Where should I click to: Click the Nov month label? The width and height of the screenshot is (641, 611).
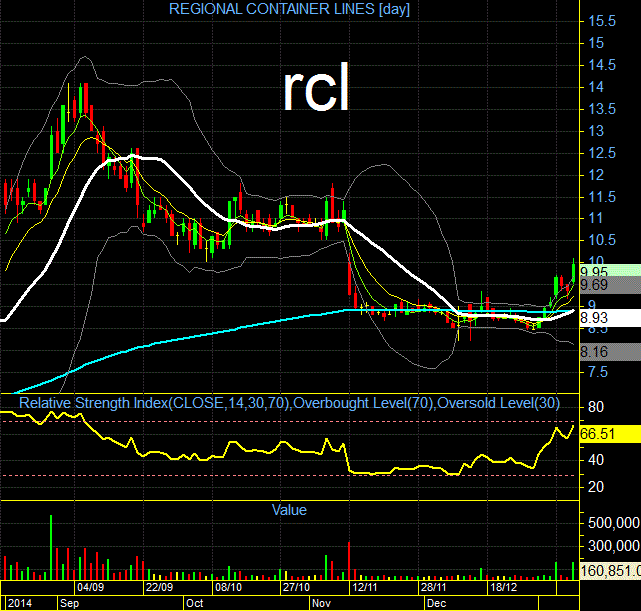point(321,603)
